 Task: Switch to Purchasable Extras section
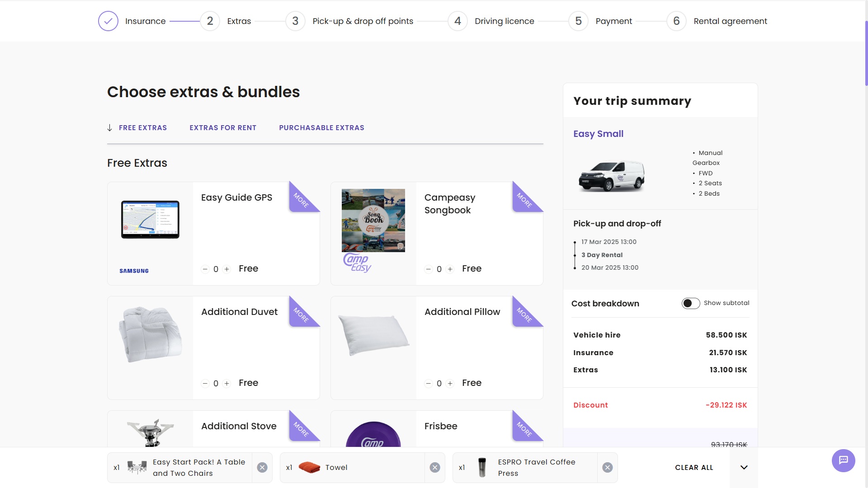[321, 128]
